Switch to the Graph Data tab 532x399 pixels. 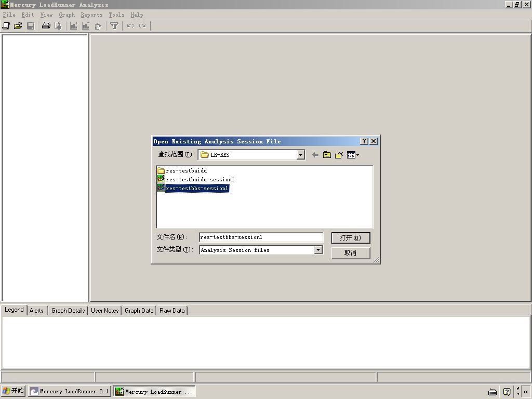(139, 311)
